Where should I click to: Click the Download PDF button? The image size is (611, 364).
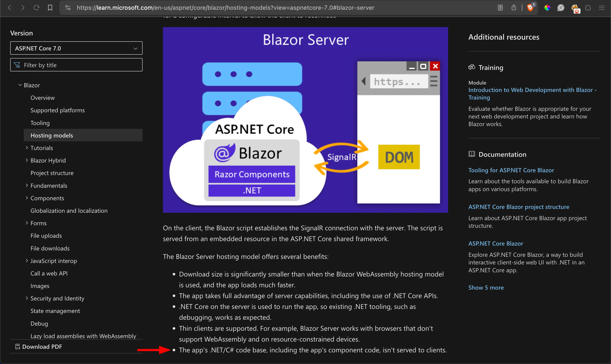pyautogui.click(x=39, y=346)
